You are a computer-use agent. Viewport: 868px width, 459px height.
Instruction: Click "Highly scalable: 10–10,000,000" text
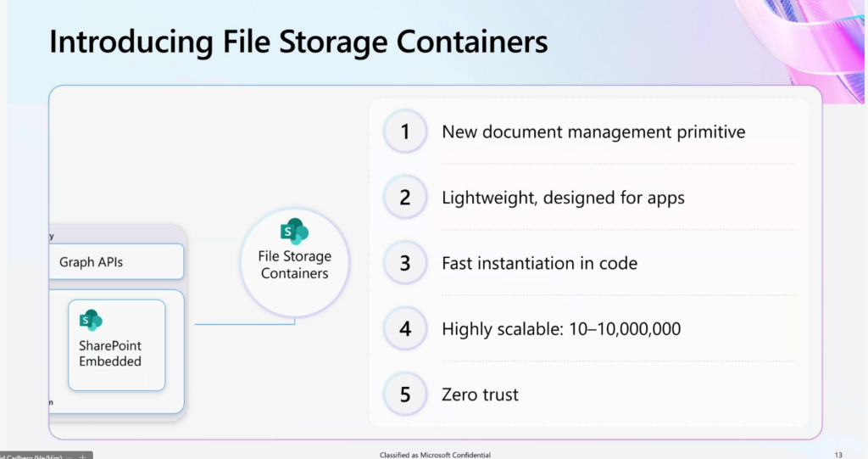point(561,328)
